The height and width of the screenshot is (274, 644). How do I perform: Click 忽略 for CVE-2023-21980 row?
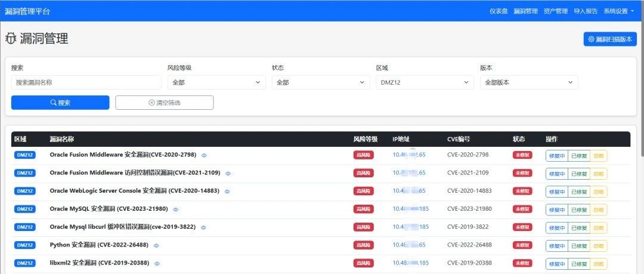599,210
